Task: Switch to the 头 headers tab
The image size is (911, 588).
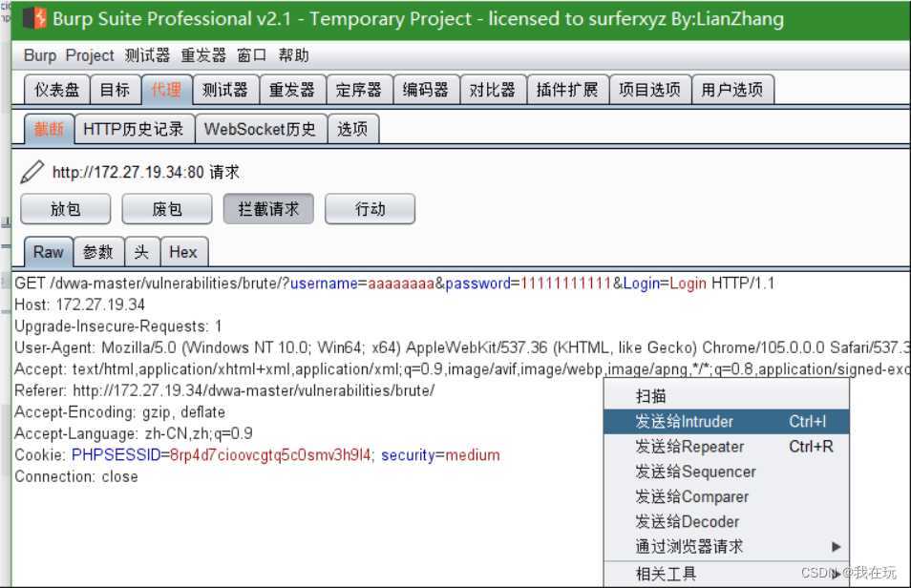Action: [x=141, y=252]
